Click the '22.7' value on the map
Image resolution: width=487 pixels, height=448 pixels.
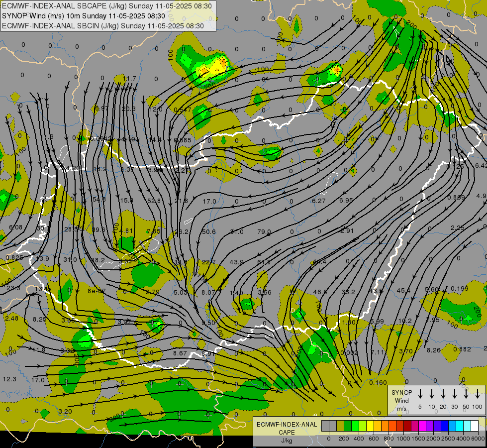click(x=208, y=262)
